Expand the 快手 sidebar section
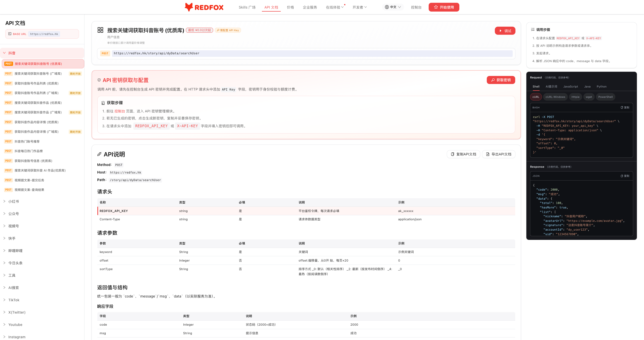Viewport: 644px width, 340px height. pos(42,238)
